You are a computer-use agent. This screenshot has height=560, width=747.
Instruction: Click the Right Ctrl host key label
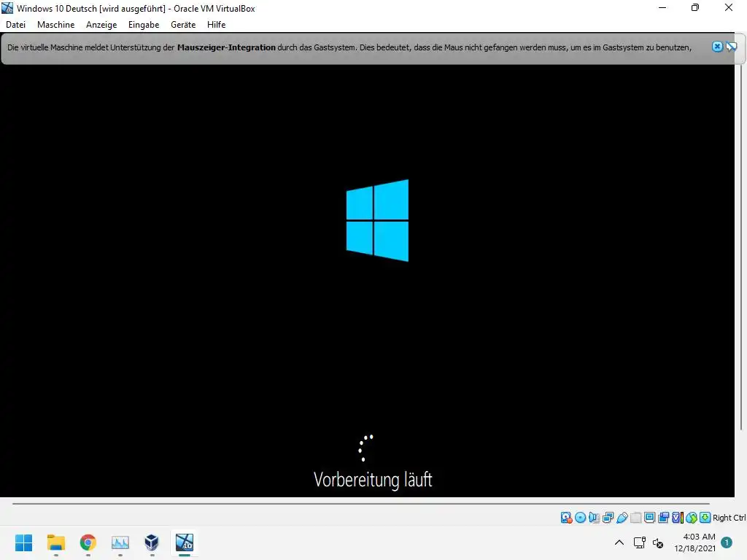pyautogui.click(x=729, y=518)
